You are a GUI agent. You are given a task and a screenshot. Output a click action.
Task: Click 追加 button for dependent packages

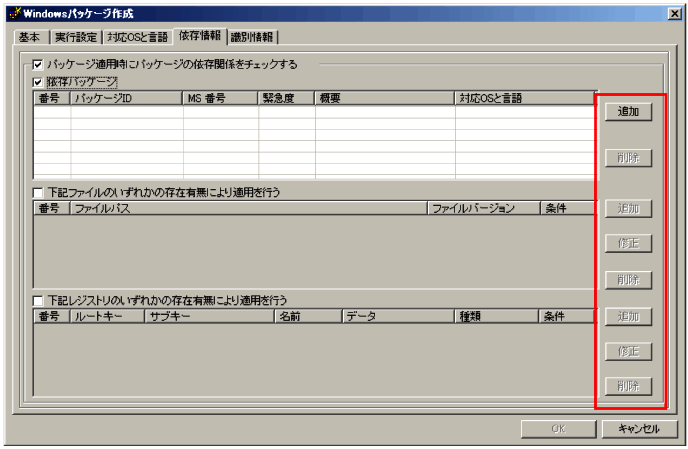point(628,111)
